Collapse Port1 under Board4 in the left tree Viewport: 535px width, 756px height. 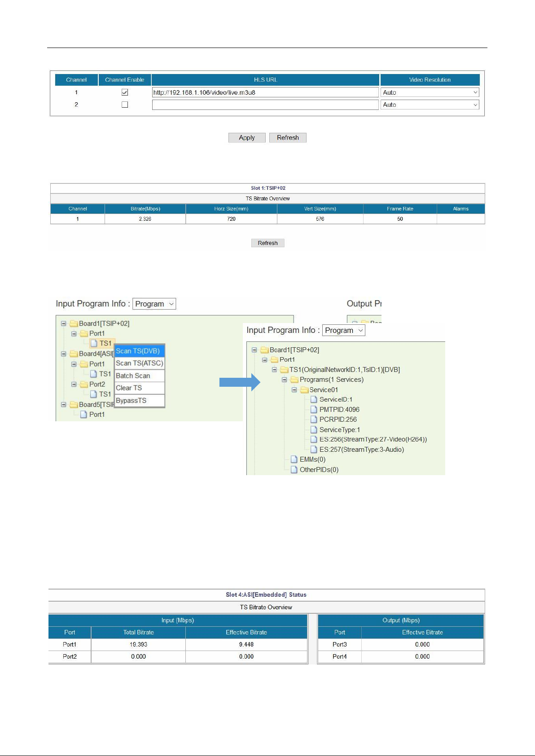point(74,364)
